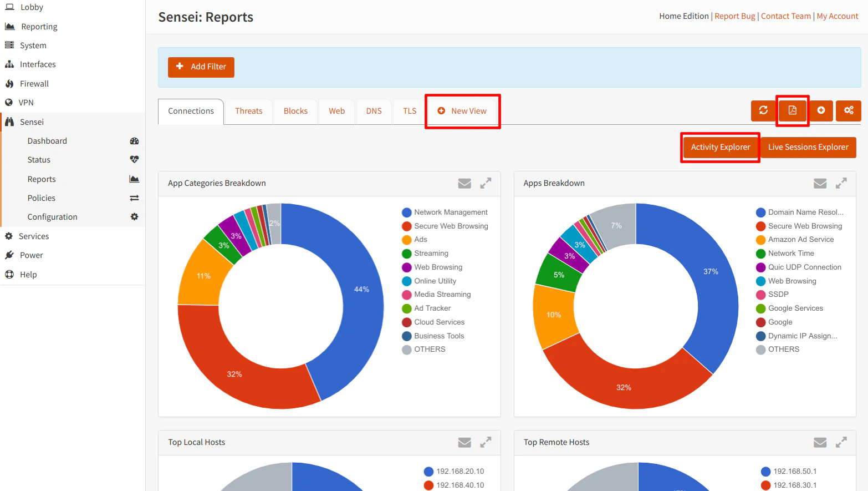Open the Activity Explorer
The height and width of the screenshot is (491, 868).
[x=720, y=148]
